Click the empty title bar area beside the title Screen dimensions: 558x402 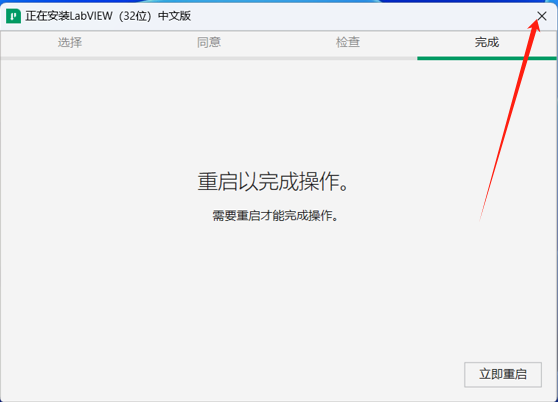click(x=356, y=16)
